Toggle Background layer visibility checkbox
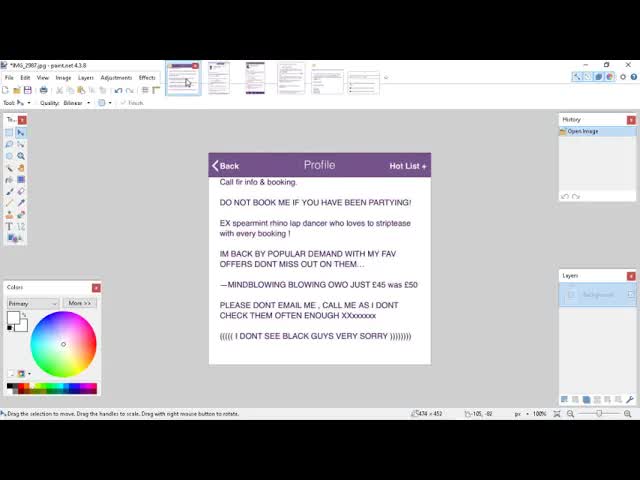This screenshot has height=480, width=640. 571,295
